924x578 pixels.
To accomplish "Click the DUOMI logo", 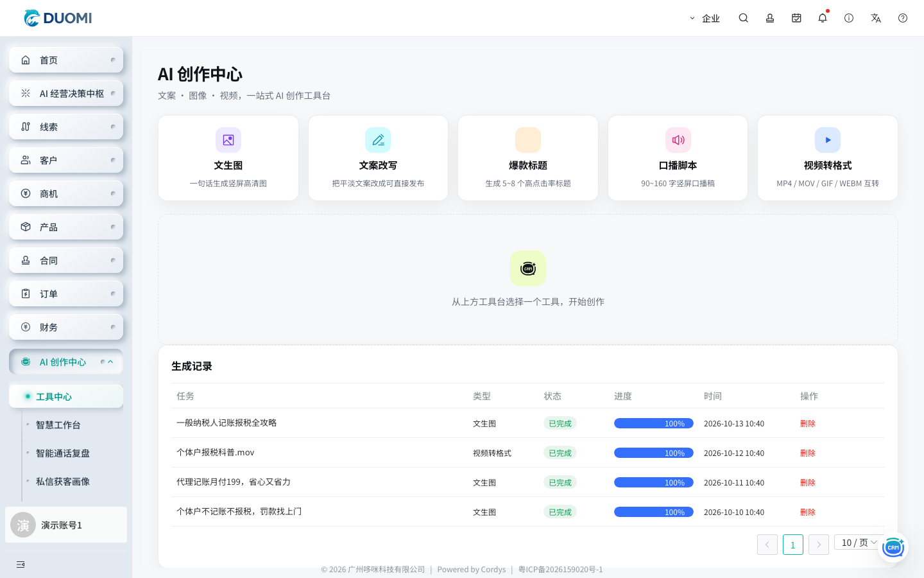I will point(58,18).
